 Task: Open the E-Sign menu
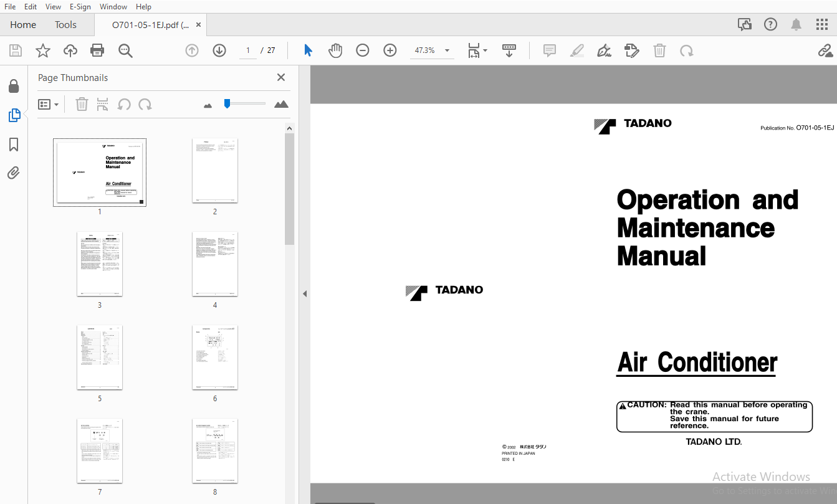(80, 6)
